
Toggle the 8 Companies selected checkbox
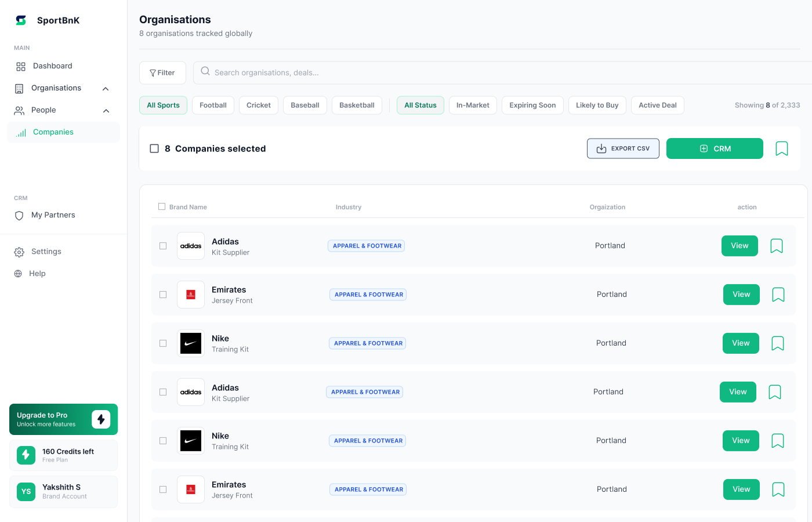[154, 148]
